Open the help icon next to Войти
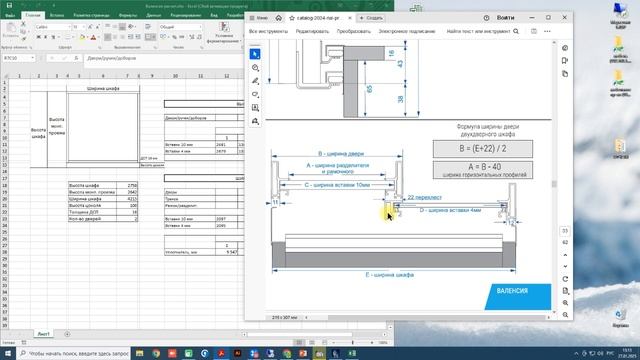Viewport: 640px width, 360px height. pos(486,18)
